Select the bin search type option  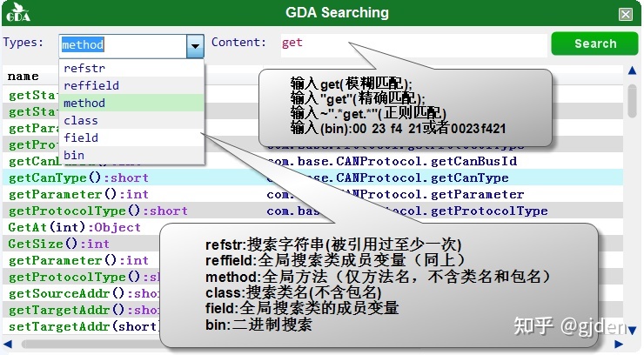coord(74,155)
